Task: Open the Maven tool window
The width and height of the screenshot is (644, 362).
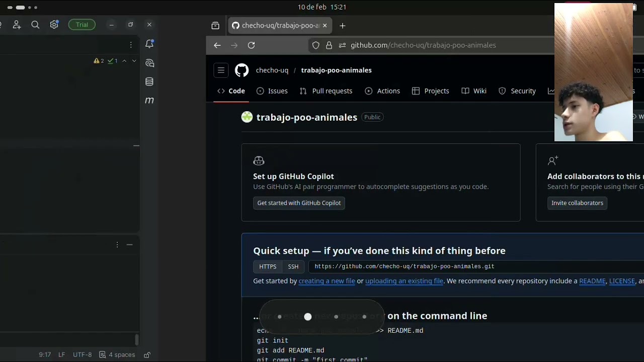Action: [149, 100]
